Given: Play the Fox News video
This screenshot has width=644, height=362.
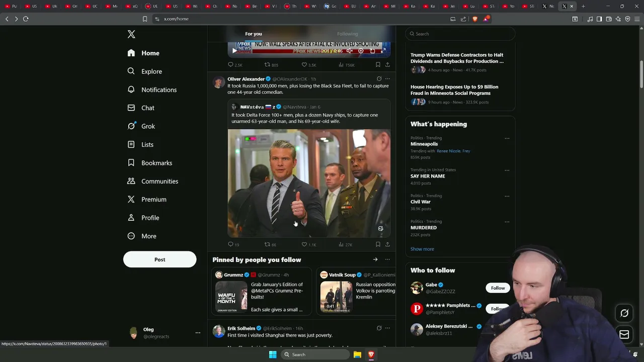Looking at the screenshot, I should coord(234,51).
